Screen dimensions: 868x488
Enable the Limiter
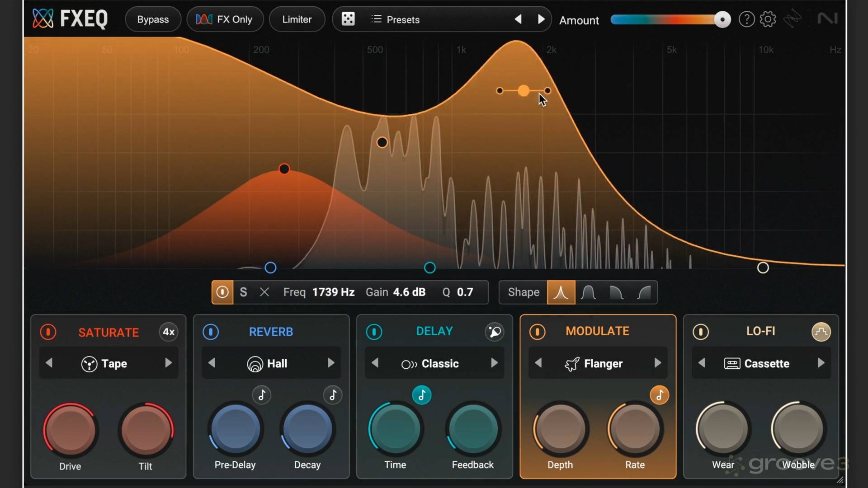coord(297,19)
